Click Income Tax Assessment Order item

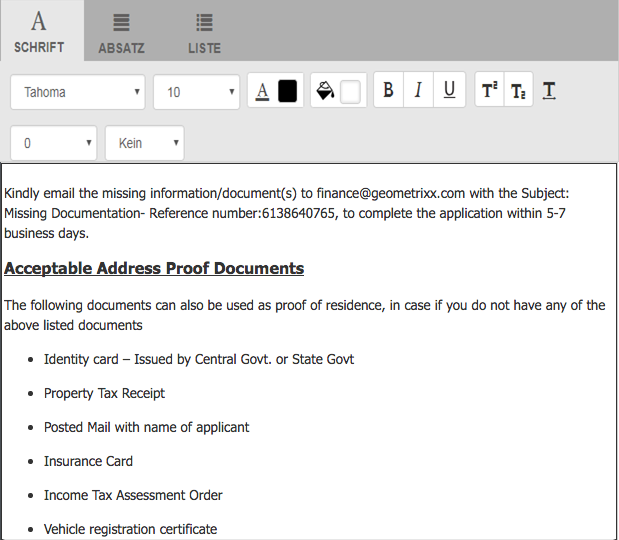(133, 495)
